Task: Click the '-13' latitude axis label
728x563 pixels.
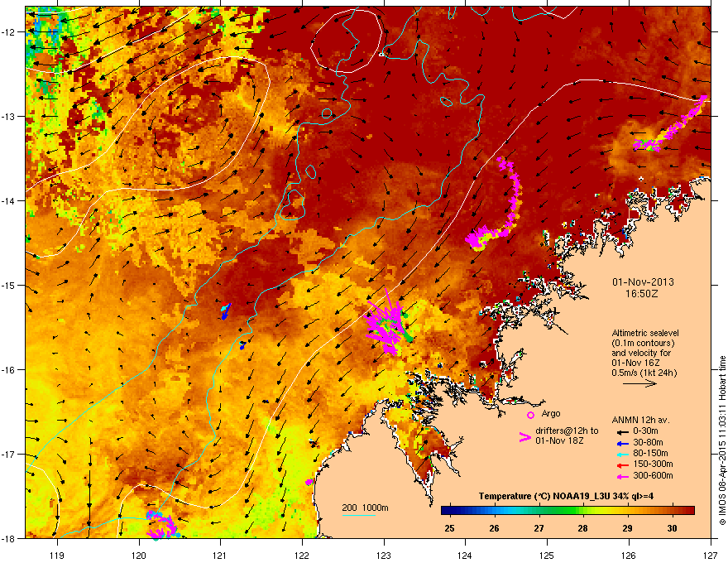Action: 8,117
